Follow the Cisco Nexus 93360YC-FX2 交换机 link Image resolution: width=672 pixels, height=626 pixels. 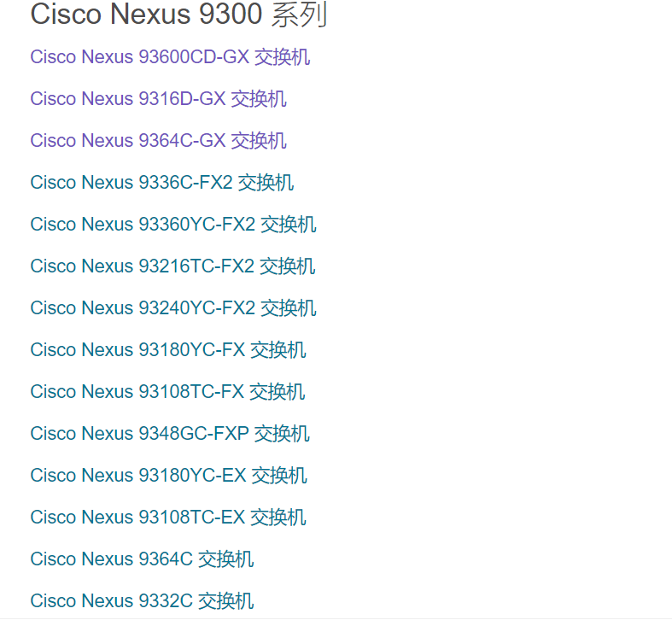click(173, 225)
